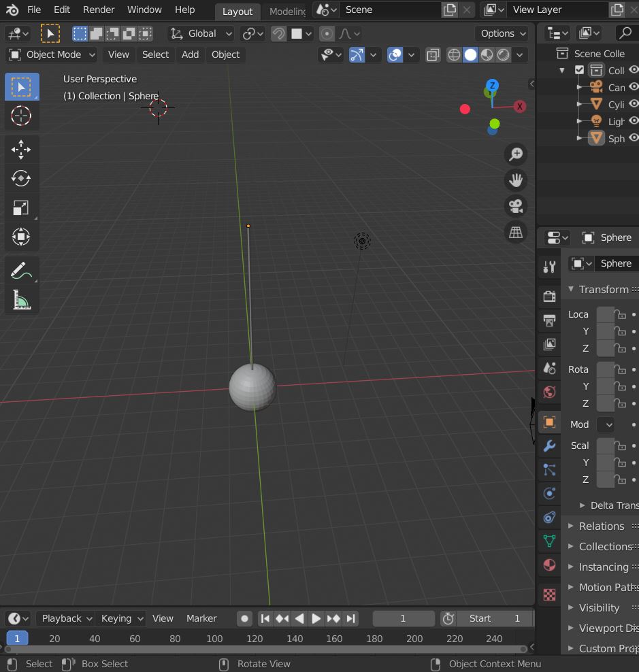Switch to the Modeling workspace tab
639x672 pixels.
pyautogui.click(x=287, y=12)
